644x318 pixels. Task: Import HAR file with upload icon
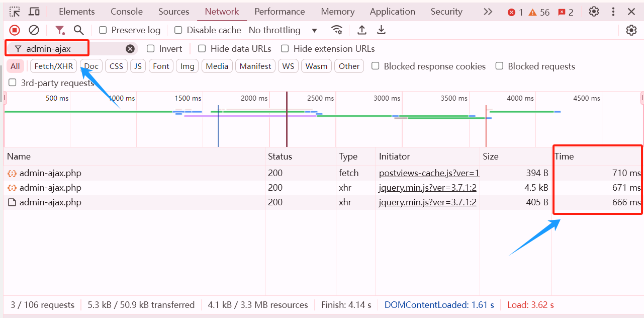pos(361,30)
